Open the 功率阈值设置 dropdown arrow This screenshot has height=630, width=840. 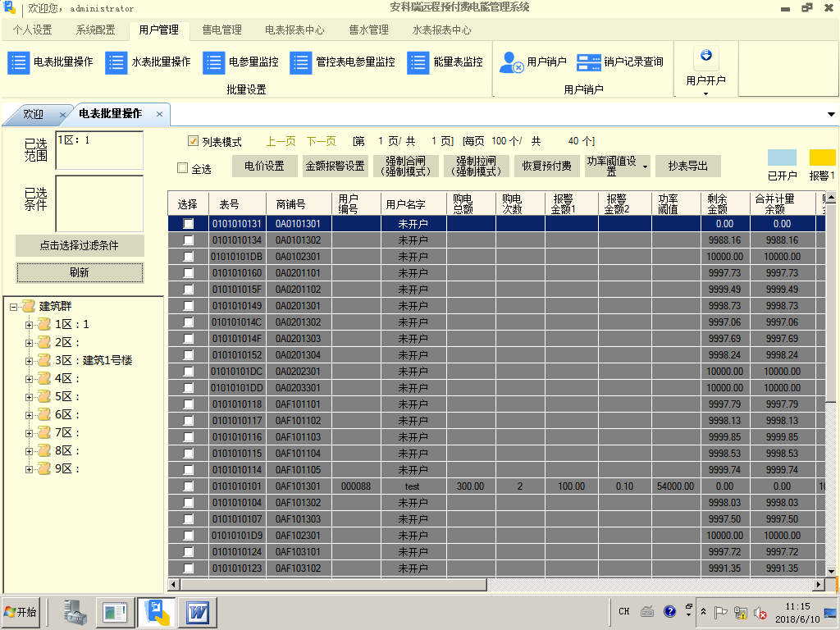pyautogui.click(x=645, y=167)
